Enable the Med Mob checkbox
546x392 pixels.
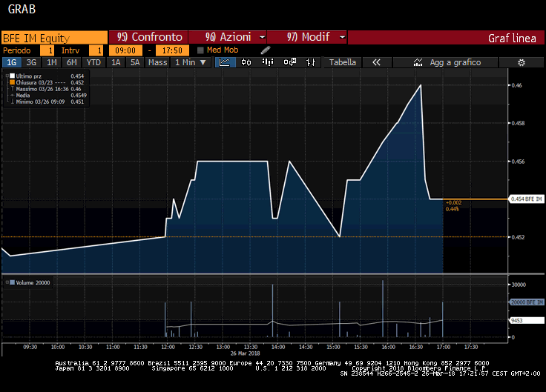pos(200,50)
